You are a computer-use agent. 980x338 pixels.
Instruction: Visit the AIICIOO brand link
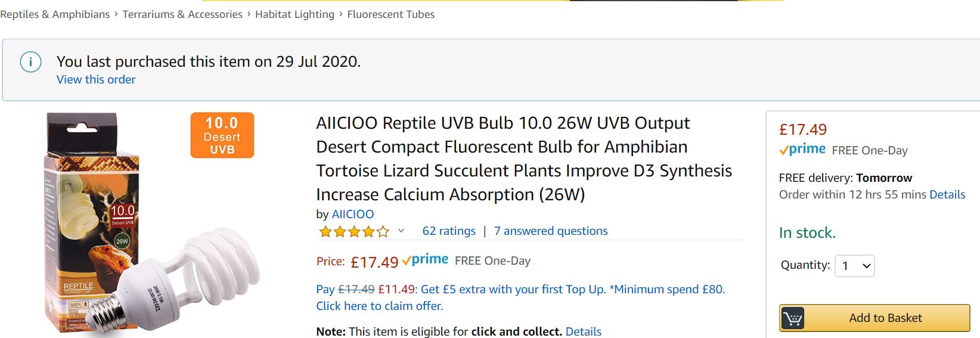353,214
